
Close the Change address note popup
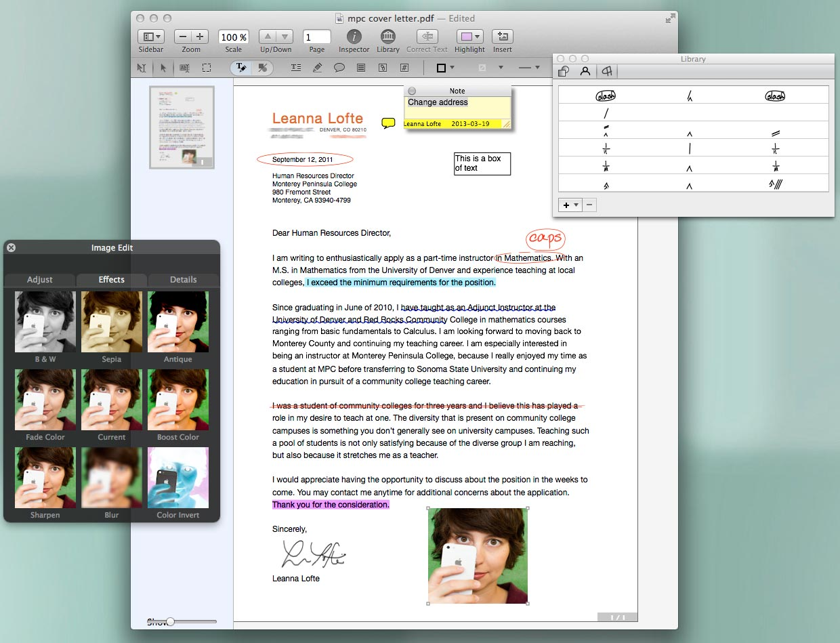pyautogui.click(x=412, y=91)
